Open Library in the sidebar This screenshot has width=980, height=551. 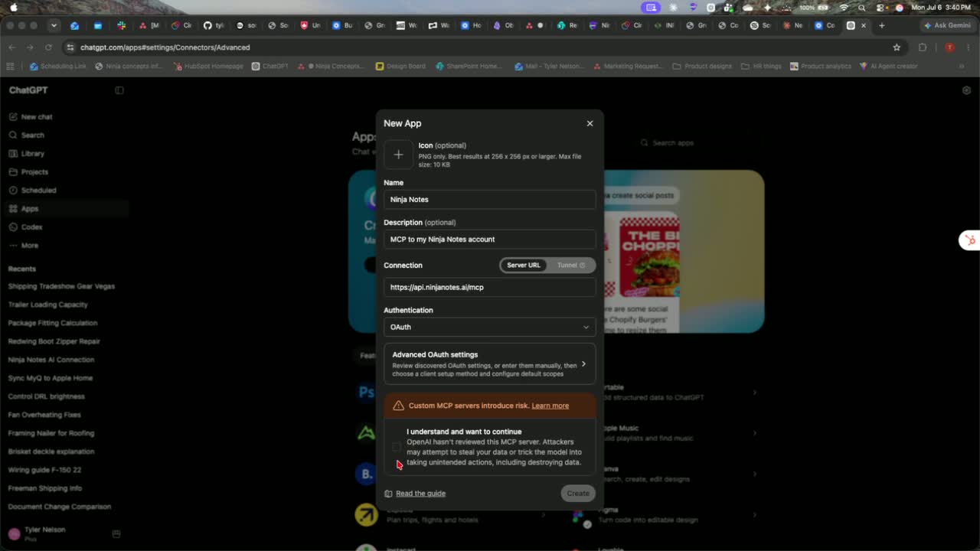[x=33, y=154]
